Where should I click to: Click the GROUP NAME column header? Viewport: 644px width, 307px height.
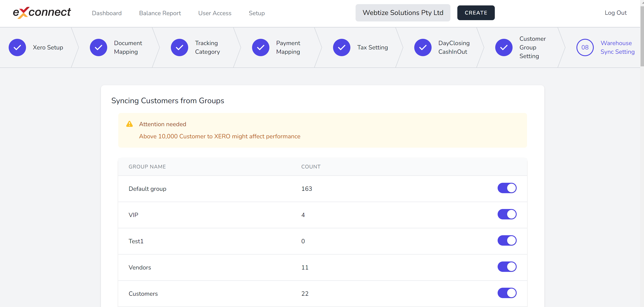[147, 167]
